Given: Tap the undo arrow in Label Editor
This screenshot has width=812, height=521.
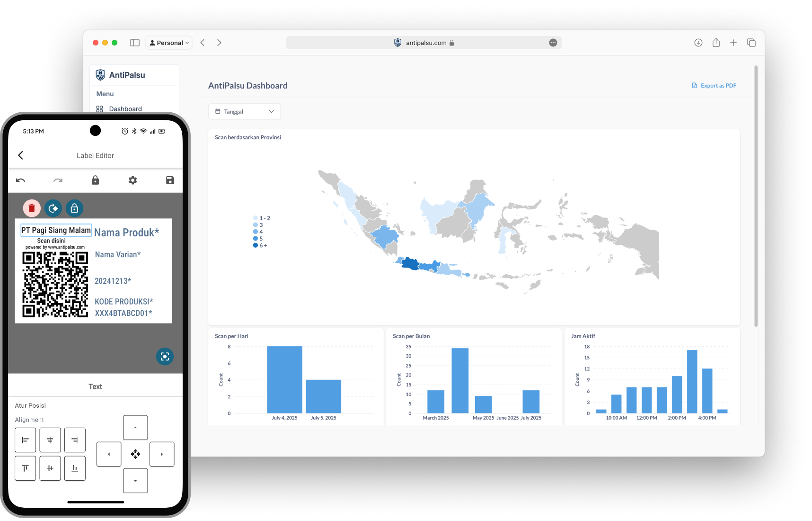Looking at the screenshot, I should click(x=20, y=180).
